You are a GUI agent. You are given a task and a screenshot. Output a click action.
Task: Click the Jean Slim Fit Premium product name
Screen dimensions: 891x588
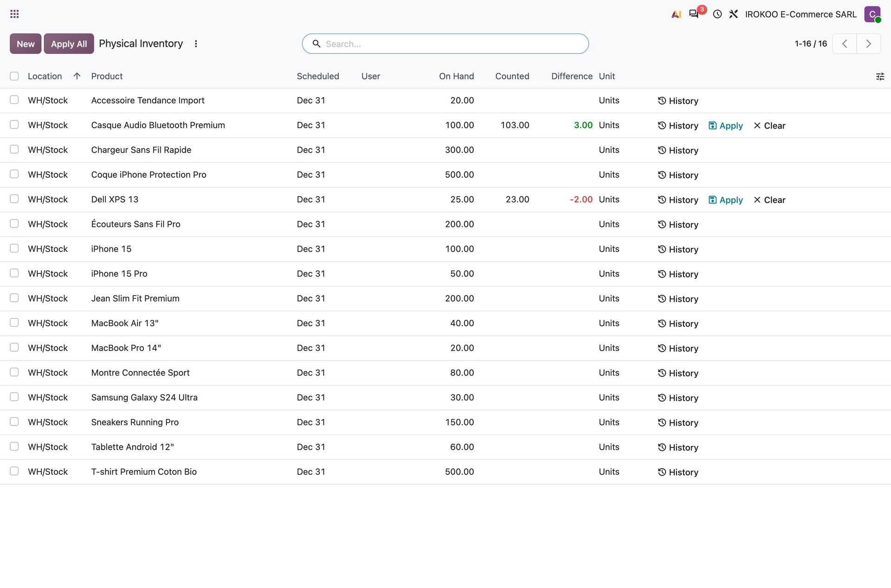[x=135, y=298]
